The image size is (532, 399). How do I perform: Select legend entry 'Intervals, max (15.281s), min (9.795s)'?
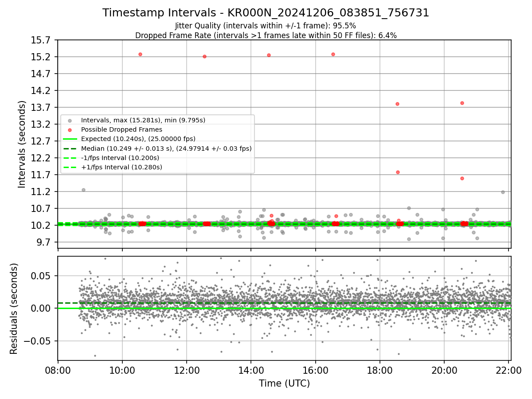(x=143, y=120)
